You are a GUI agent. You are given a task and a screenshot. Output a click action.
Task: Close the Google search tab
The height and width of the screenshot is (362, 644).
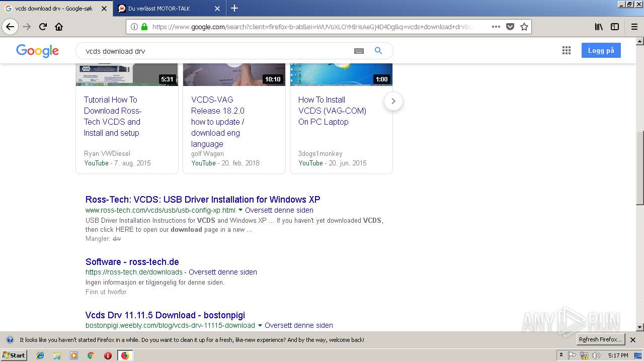pos(104,9)
